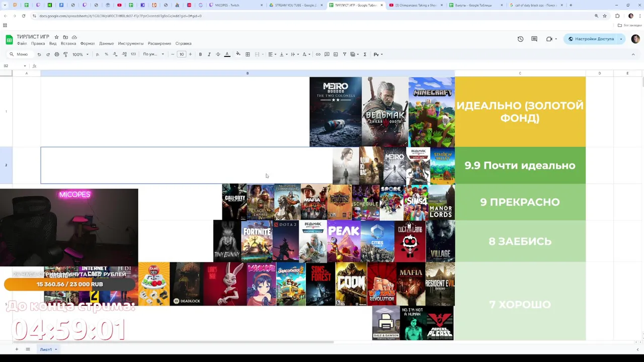Image resolution: width=644 pixels, height=362 pixels.
Task: Decrease decimal places with the .0 icon
Action: point(115,54)
